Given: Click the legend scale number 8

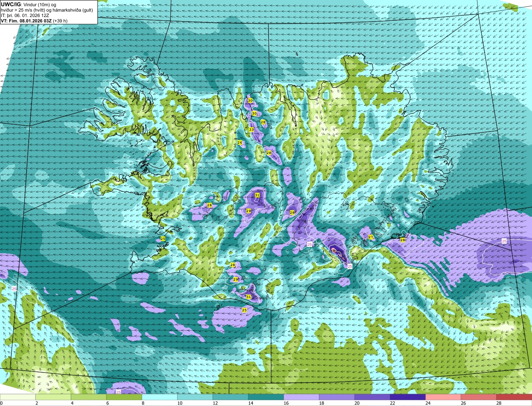Looking at the screenshot, I should click(143, 403).
